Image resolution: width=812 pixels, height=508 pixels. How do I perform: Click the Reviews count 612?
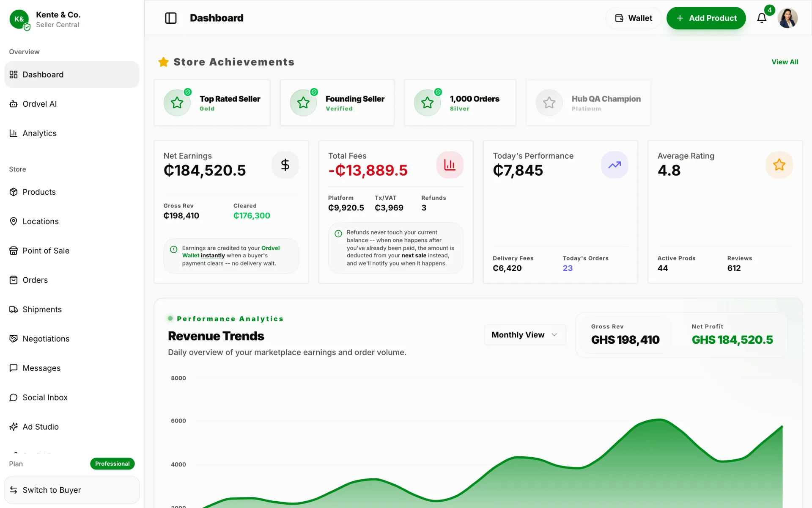734,268
